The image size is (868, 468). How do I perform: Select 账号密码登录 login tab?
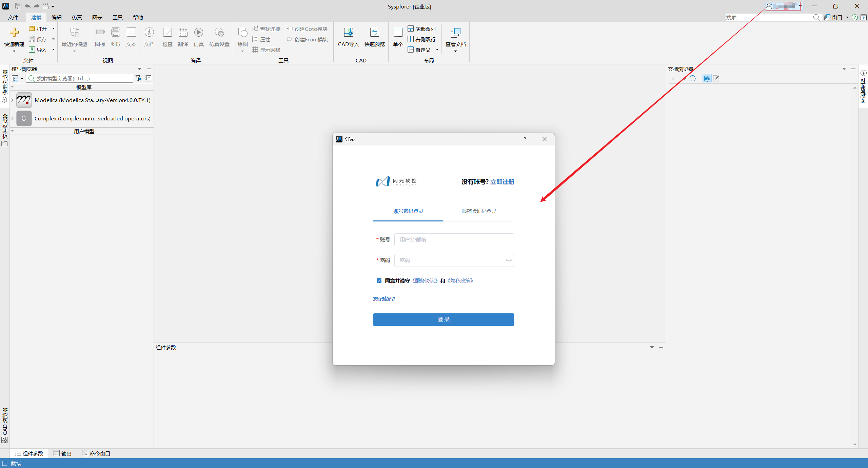[x=408, y=211]
